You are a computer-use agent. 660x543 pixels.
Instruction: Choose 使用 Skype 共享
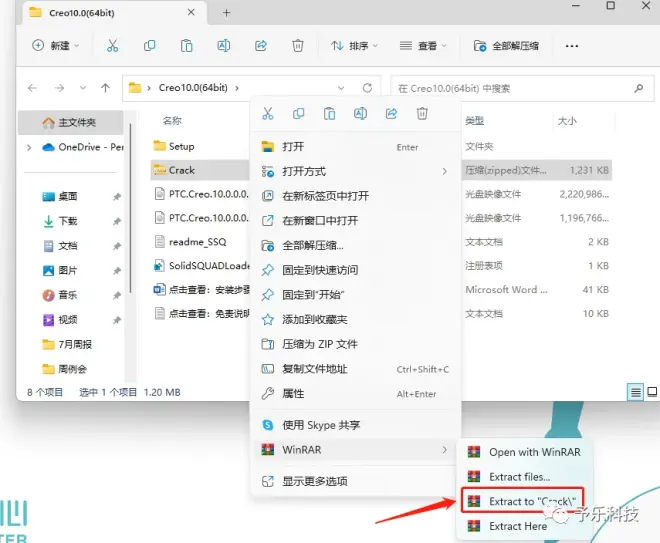coord(356,425)
